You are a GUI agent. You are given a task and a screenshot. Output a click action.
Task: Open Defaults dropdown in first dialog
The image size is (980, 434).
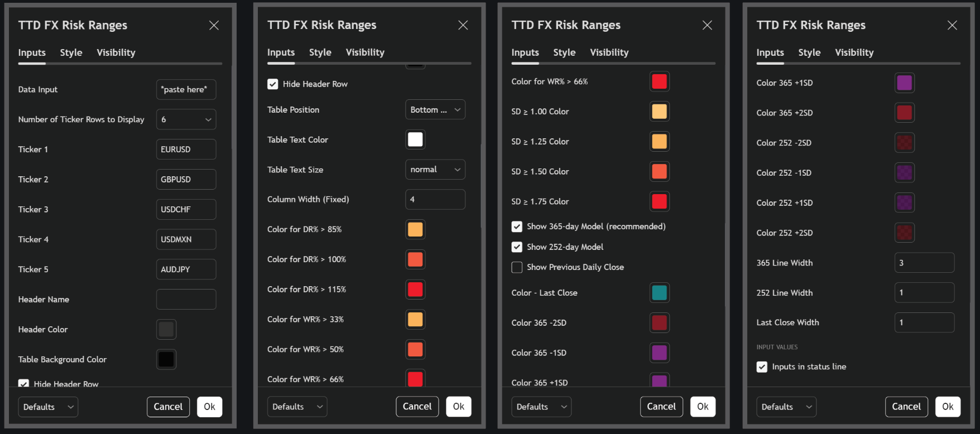(x=48, y=407)
